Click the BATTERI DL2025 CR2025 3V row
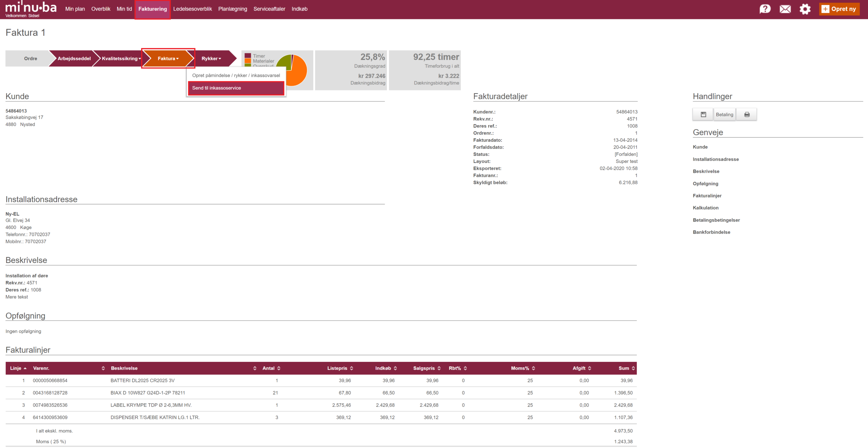Viewport: 868px width, 448px height. coord(321,381)
